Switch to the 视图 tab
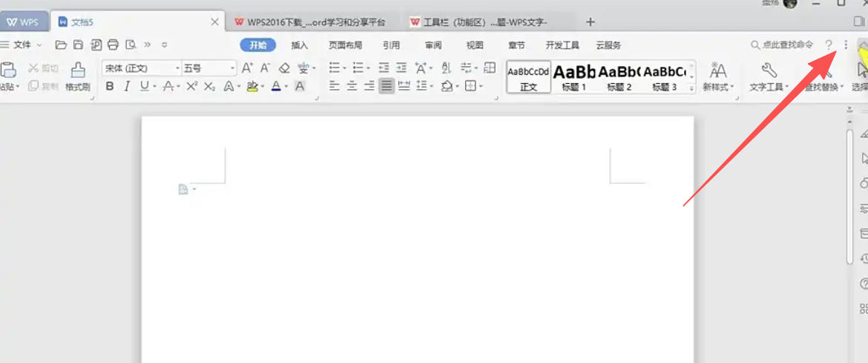 [475, 45]
